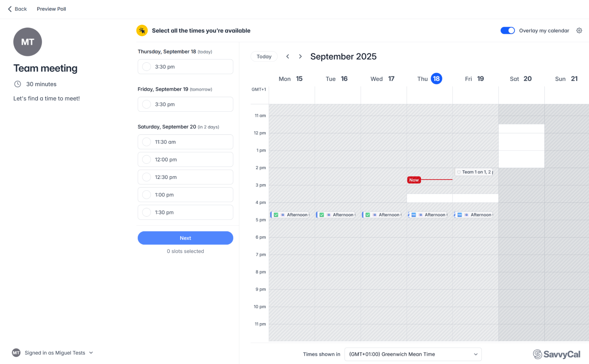Open the Team 1 on 1 event on Friday

pos(474,172)
